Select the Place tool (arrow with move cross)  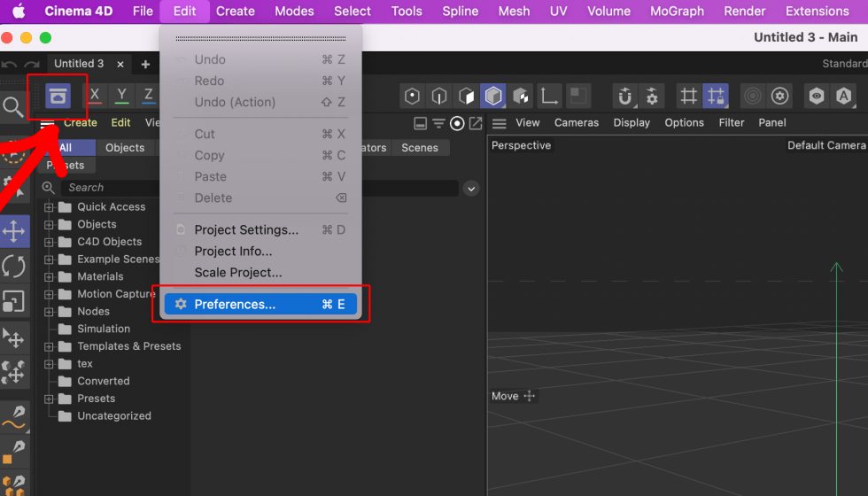pyautogui.click(x=14, y=337)
